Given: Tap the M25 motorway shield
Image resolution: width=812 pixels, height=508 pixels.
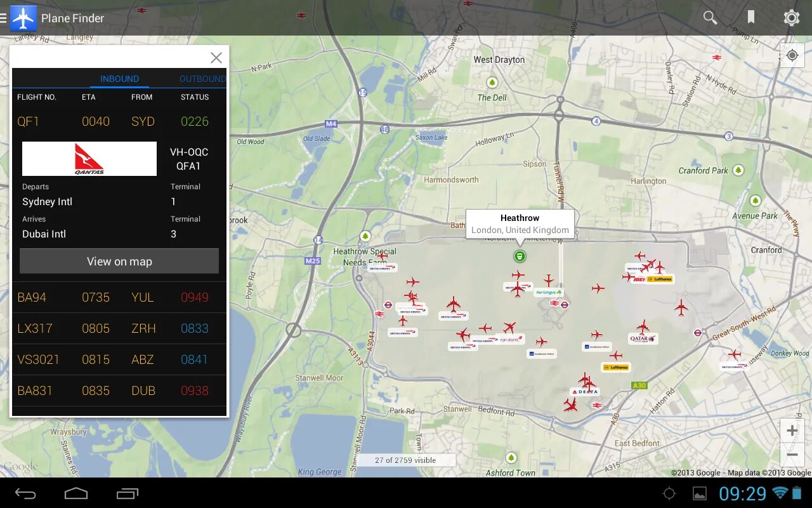Looking at the screenshot, I should pyautogui.click(x=312, y=261).
